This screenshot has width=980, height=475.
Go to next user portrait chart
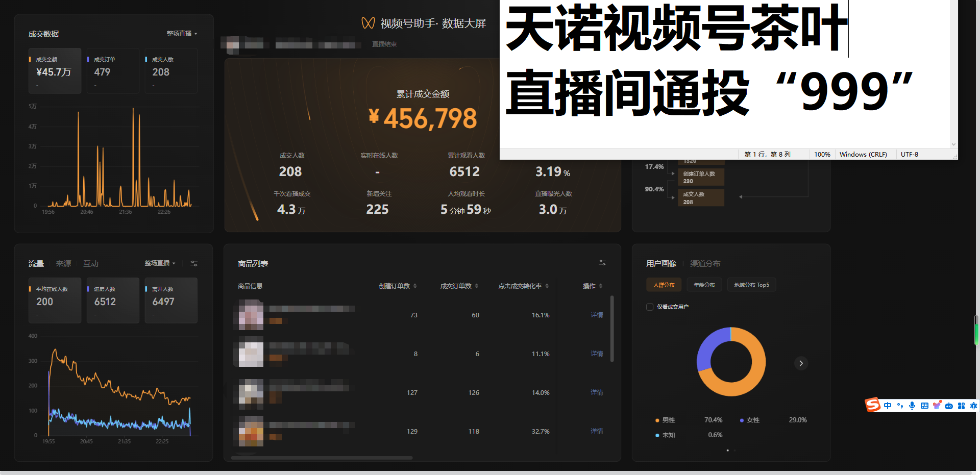pyautogui.click(x=801, y=363)
